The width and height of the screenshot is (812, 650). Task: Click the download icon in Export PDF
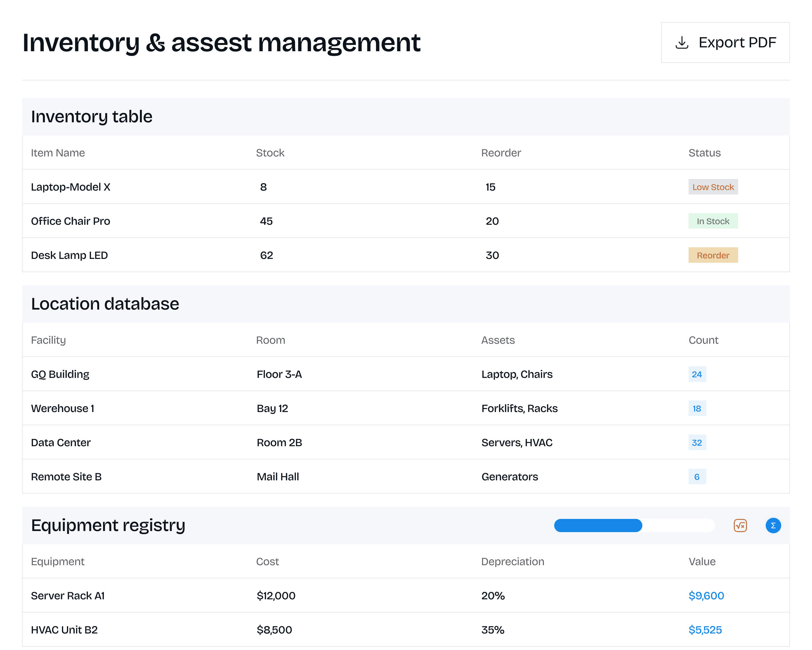click(682, 43)
